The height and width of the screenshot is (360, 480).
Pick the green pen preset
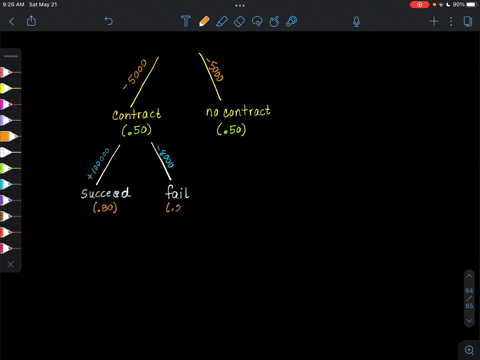pos(10,168)
